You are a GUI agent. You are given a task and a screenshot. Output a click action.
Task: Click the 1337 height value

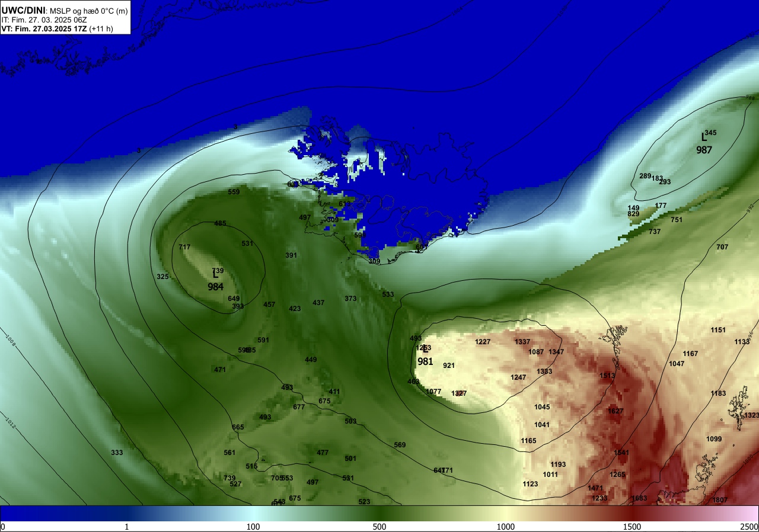(522, 342)
